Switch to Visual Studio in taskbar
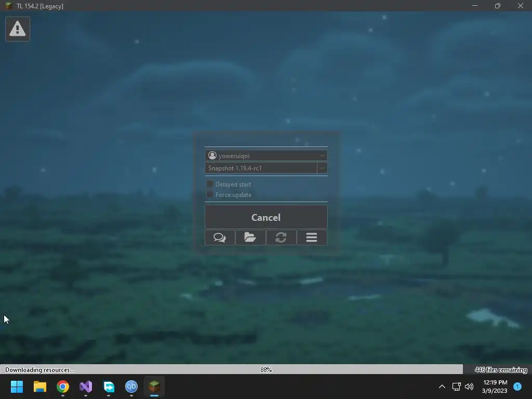The height and width of the screenshot is (399, 532). point(86,387)
